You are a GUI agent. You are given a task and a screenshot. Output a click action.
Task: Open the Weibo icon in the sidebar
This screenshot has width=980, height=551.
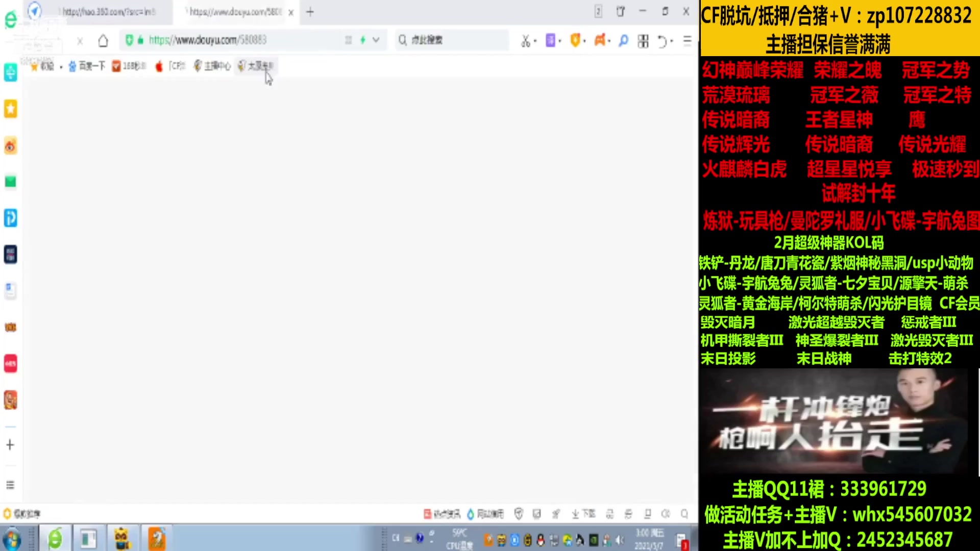coord(11,146)
